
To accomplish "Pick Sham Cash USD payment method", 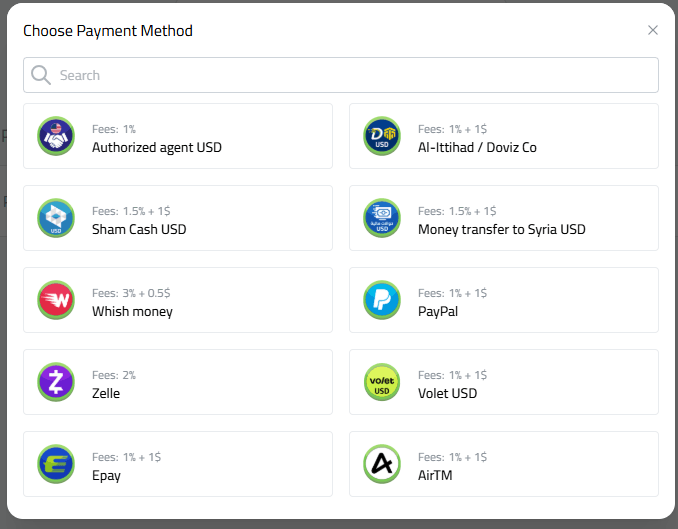I will (x=178, y=218).
